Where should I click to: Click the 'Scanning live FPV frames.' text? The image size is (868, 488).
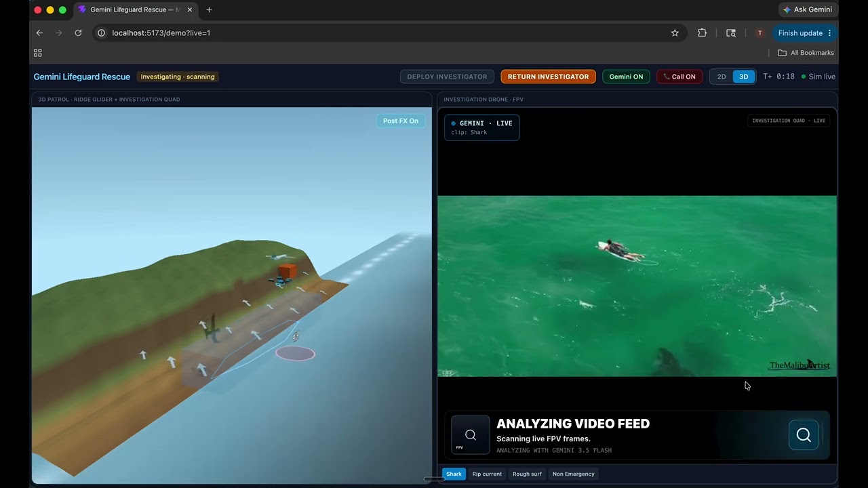click(543, 439)
